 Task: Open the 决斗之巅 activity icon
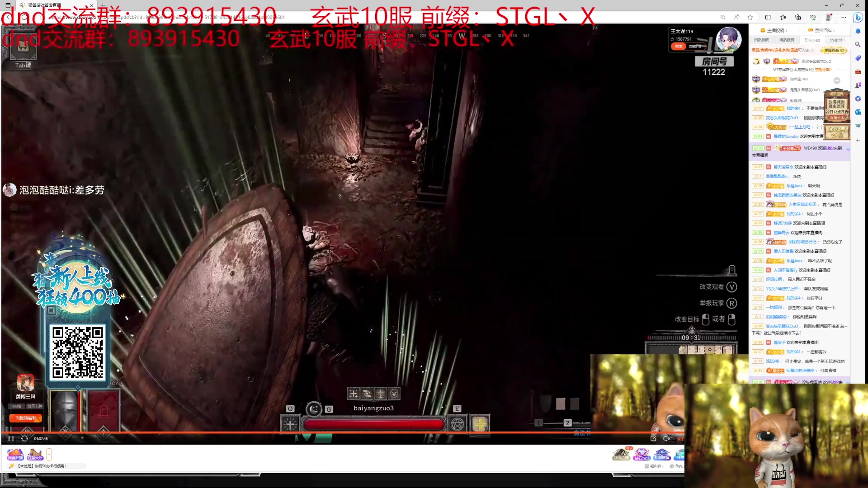621,454
